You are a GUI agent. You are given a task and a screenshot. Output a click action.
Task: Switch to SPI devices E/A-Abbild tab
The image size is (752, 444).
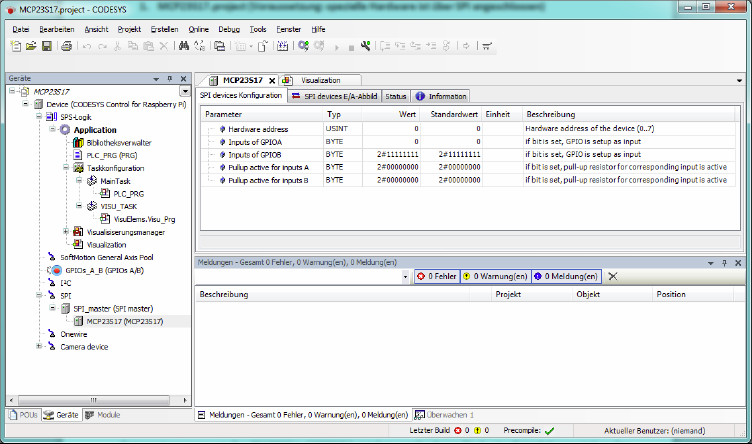pos(335,96)
